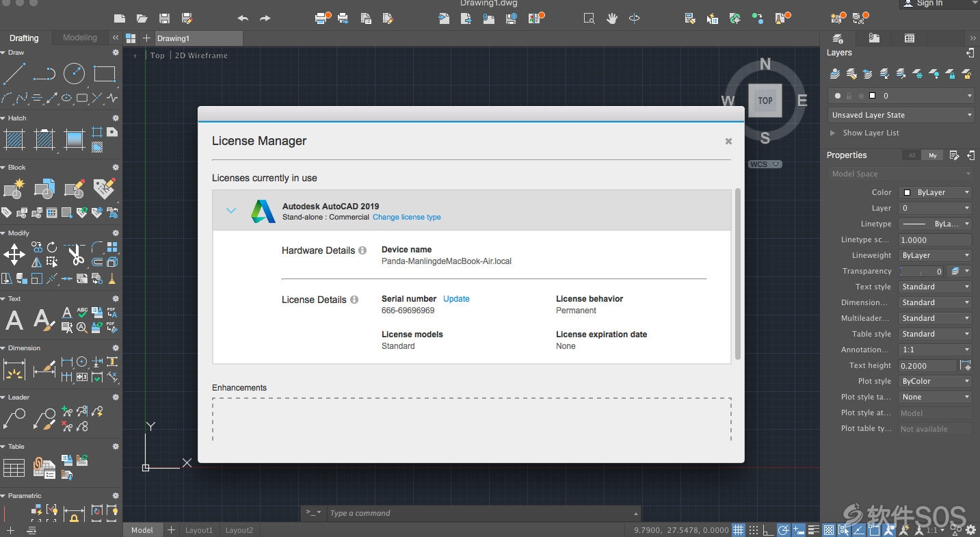Select the Rectangle draw tool
Screen dimensions: 980x537
104,74
